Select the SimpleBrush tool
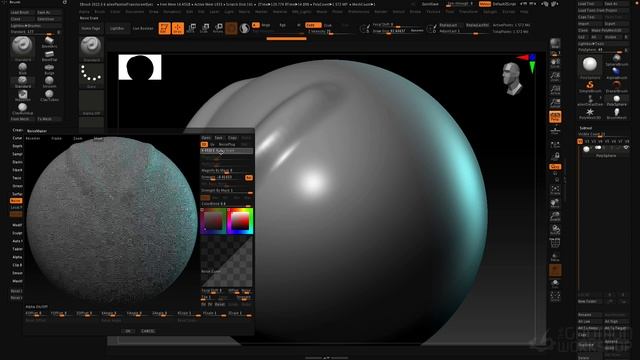This screenshot has height=360, width=640. pyautogui.click(x=590, y=86)
